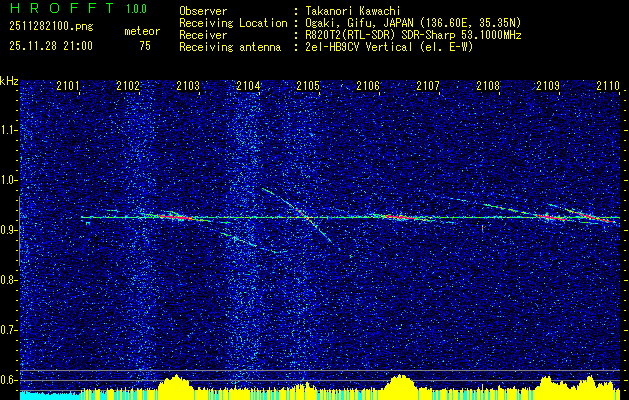Click the Observer field label
The image size is (629, 400).
tap(203, 11)
